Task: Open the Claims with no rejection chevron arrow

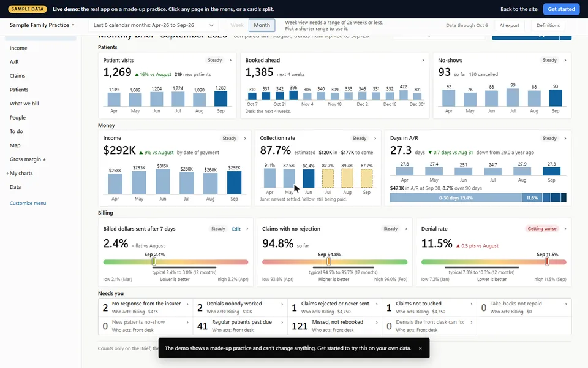Action: point(406,229)
